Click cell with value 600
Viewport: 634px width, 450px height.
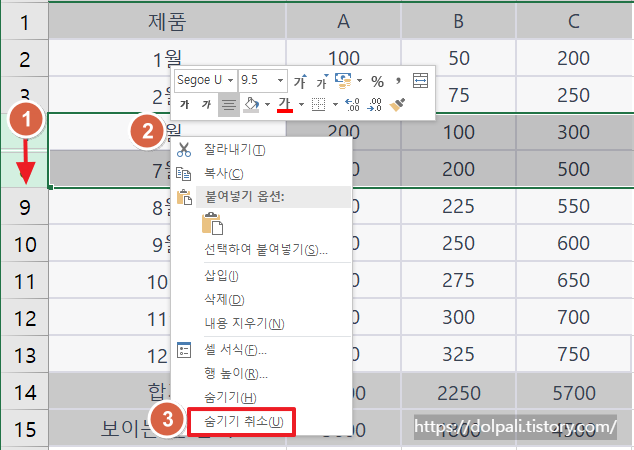tap(575, 244)
